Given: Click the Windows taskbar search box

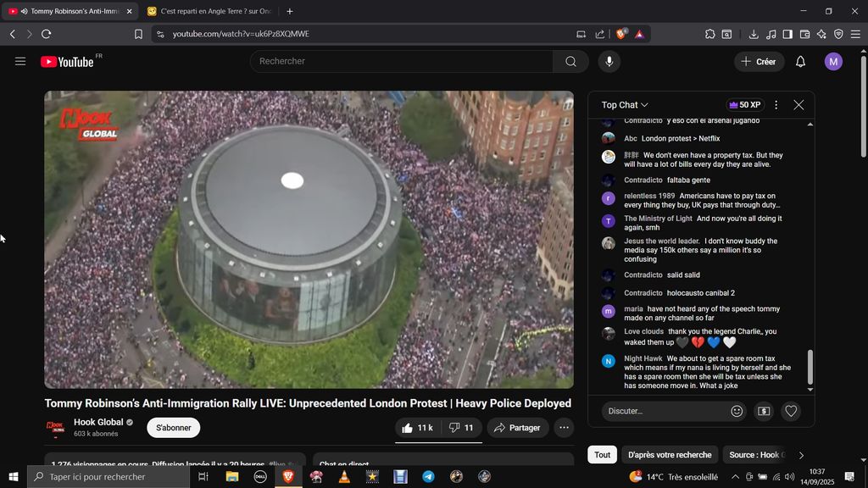Looking at the screenshot, I should coord(108,476).
